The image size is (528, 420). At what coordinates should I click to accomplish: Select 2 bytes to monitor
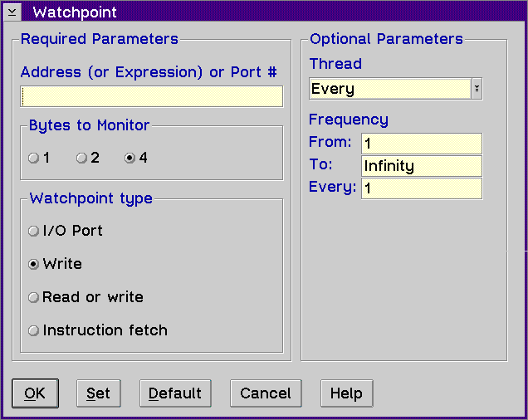click(87, 158)
